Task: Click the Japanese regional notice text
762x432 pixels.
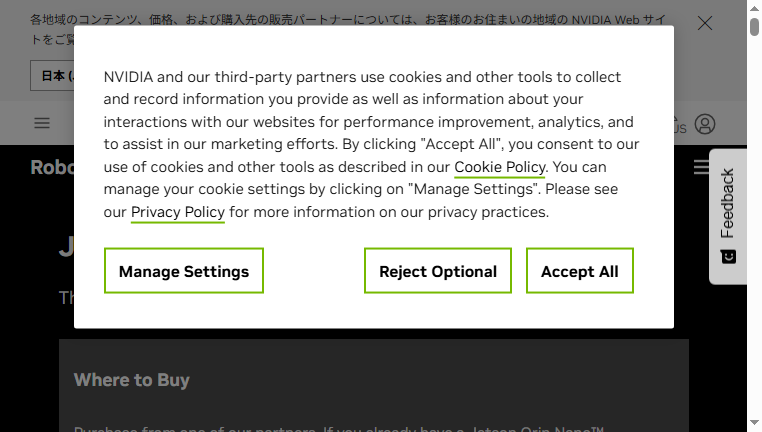Action: pyautogui.click(x=347, y=29)
